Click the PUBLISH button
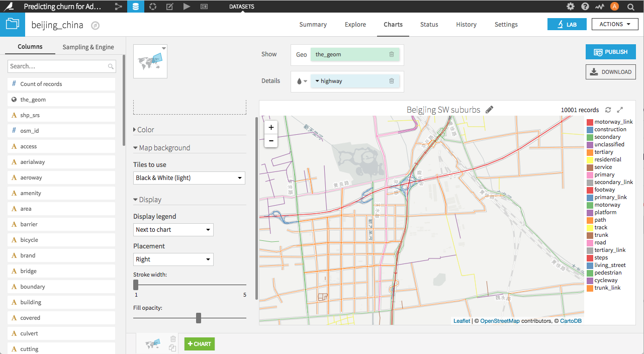Image resolution: width=644 pixels, height=354 pixels. (610, 51)
